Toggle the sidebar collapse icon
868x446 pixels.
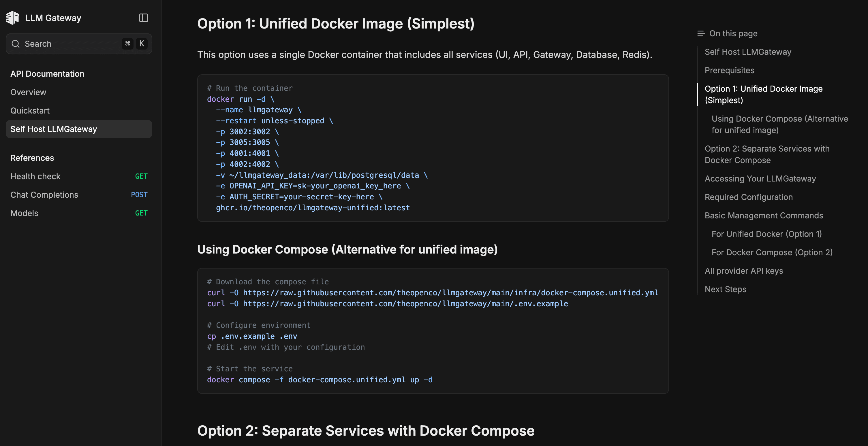(144, 18)
